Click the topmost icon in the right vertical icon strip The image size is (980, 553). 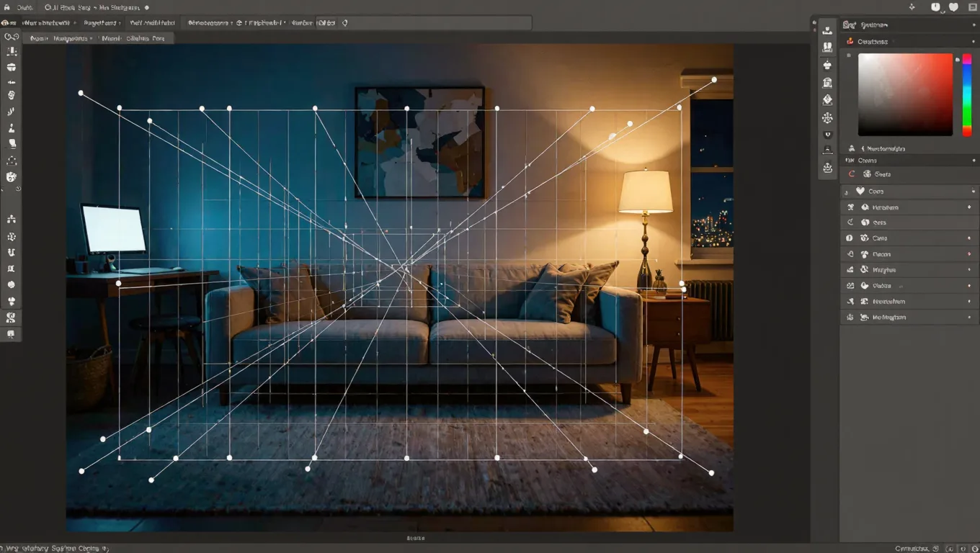tap(827, 30)
